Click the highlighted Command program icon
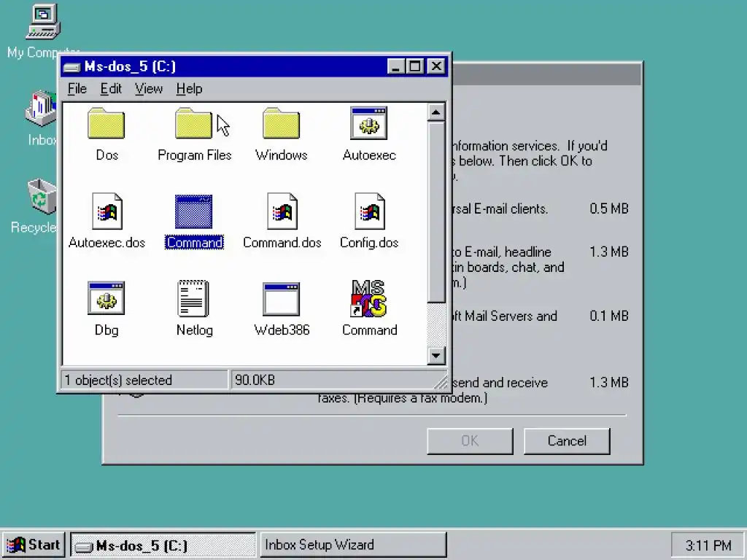 pyautogui.click(x=193, y=211)
